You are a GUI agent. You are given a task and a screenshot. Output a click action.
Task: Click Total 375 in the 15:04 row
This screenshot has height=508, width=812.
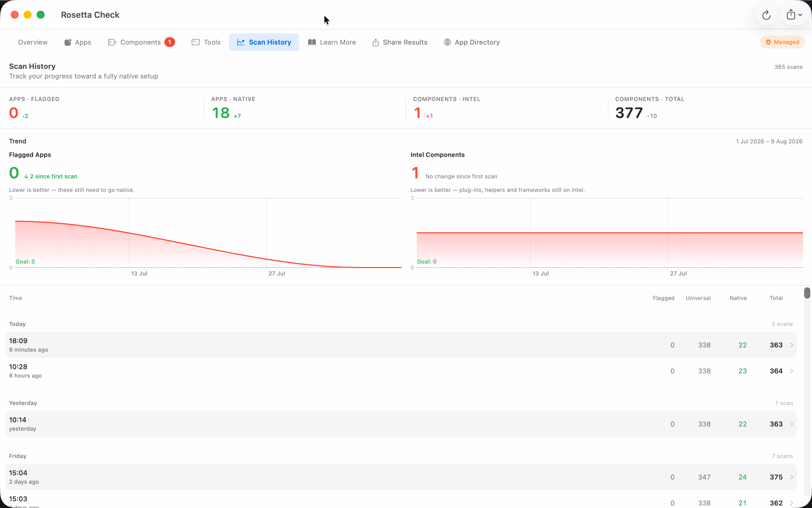pos(776,477)
